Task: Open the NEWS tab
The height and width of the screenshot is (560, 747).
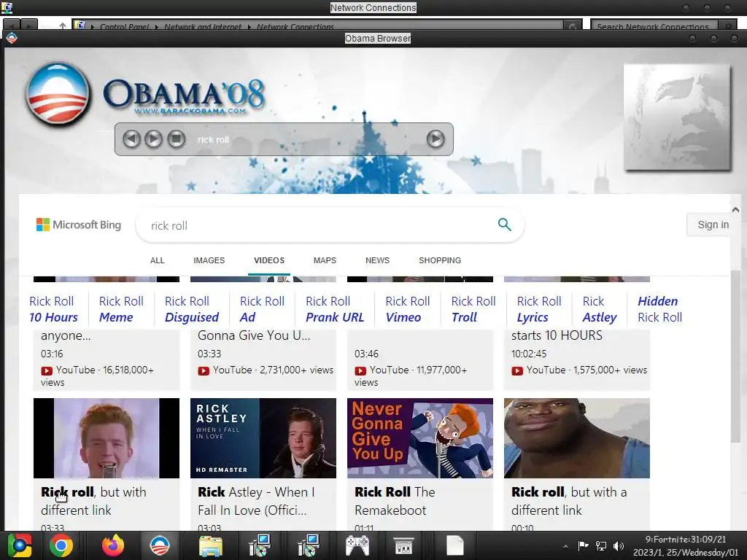Action: [x=377, y=260]
